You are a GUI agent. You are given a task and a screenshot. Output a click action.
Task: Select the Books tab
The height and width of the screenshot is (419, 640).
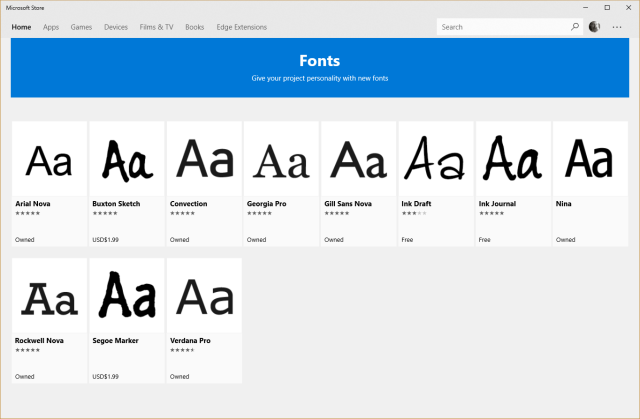point(194,27)
